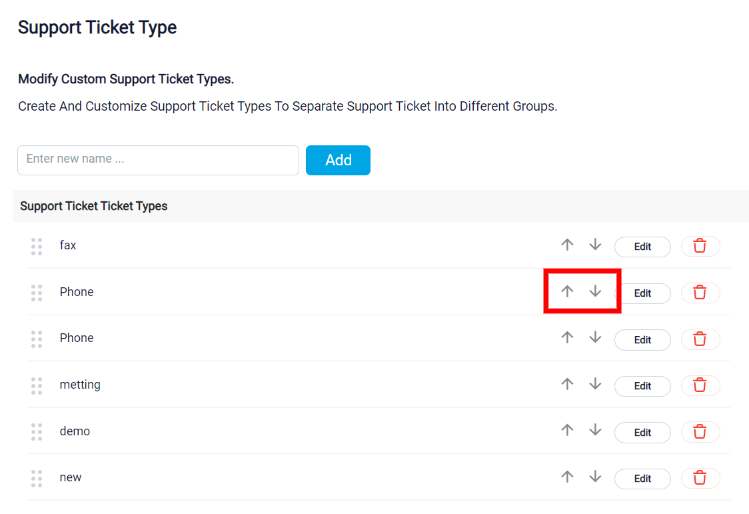Focus the Enter new name field

coord(158,160)
